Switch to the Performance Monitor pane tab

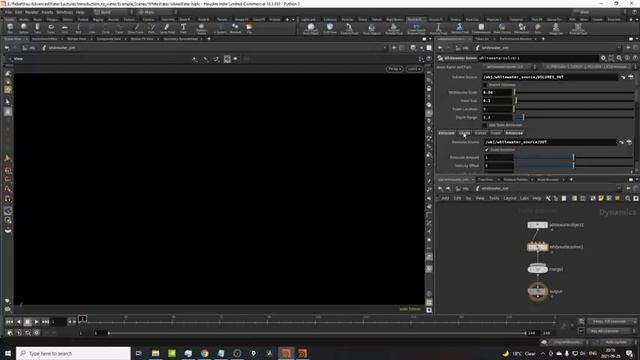pyautogui.click(x=516, y=39)
